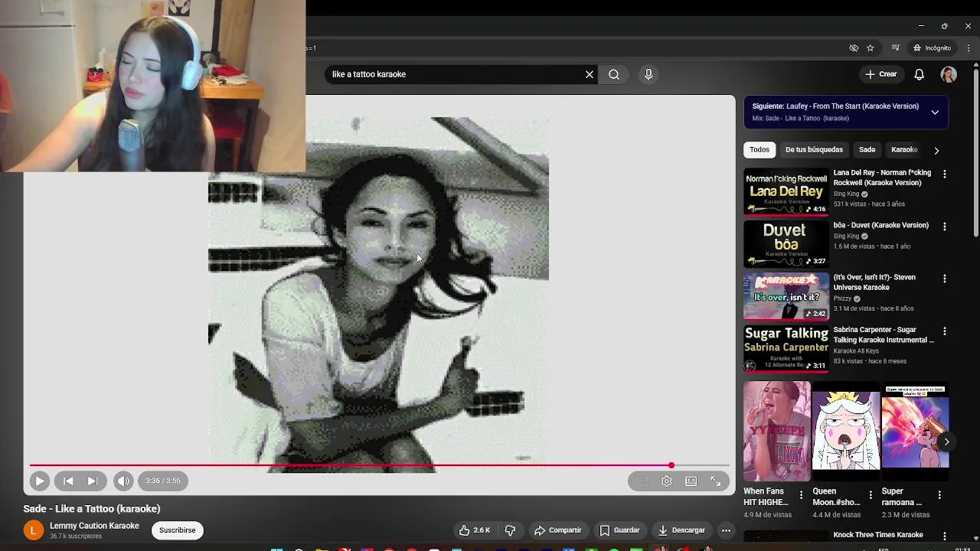Click the 3:36 / 3:56 time display
The height and width of the screenshot is (551, 980).
pos(163,481)
